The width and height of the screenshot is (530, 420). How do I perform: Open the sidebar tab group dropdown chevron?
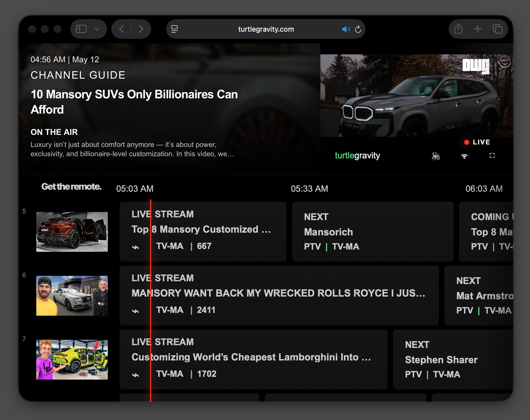[97, 29]
